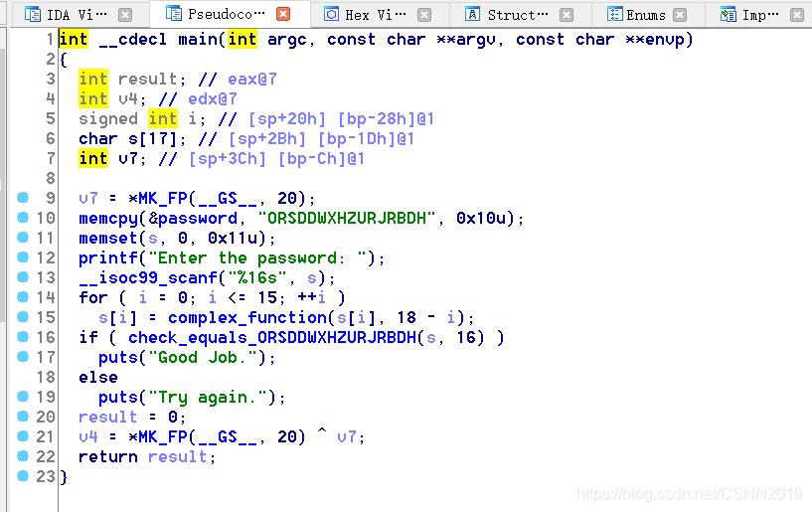Toggle breakpoint dot on line 17
This screenshot has height=512, width=812.
(x=23, y=357)
